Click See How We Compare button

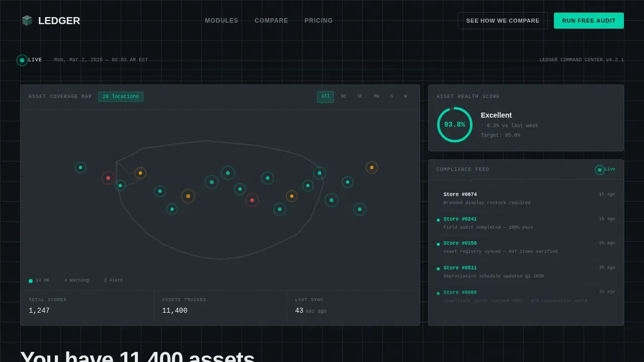[503, 21]
